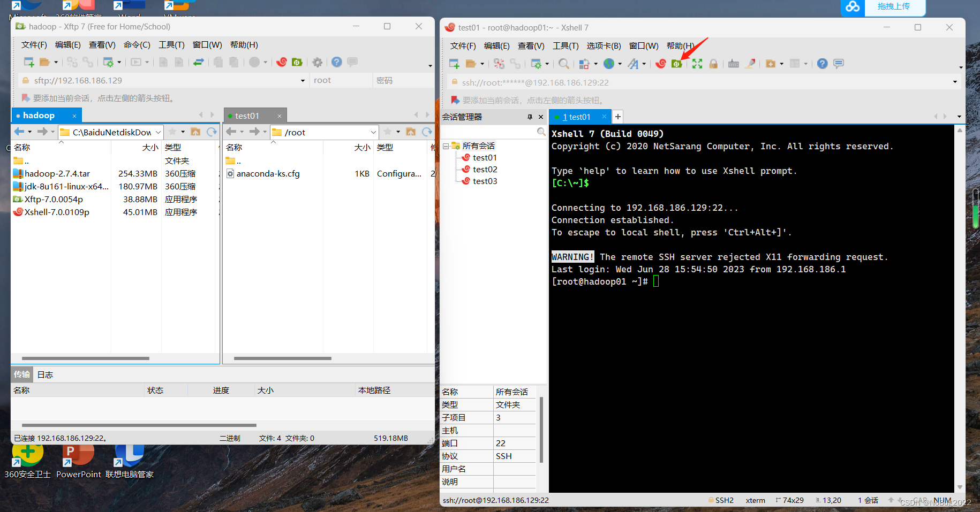Screen dimensions: 980x512
Task: Click the lock screen icon in Xshell toolbar
Action: pos(713,64)
